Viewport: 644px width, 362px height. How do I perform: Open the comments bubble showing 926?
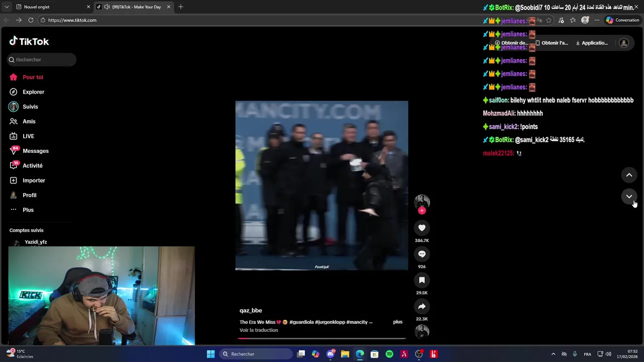pos(422,254)
